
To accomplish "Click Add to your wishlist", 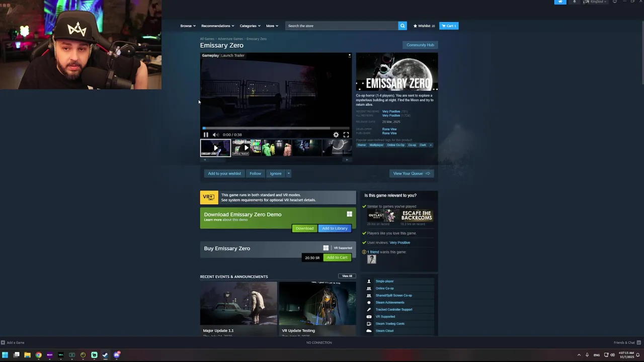I will click(224, 173).
